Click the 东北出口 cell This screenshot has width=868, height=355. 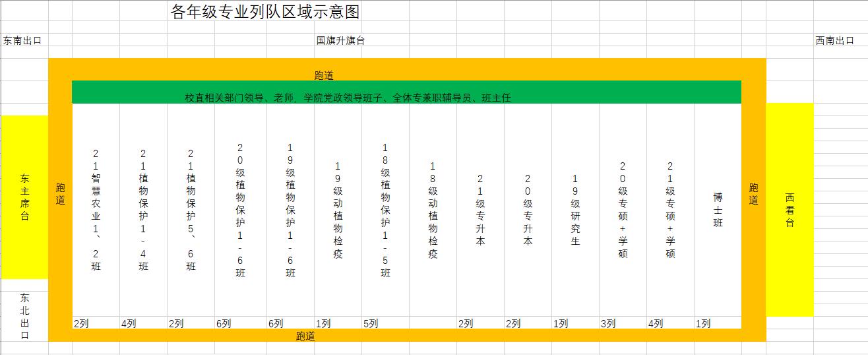(24, 316)
